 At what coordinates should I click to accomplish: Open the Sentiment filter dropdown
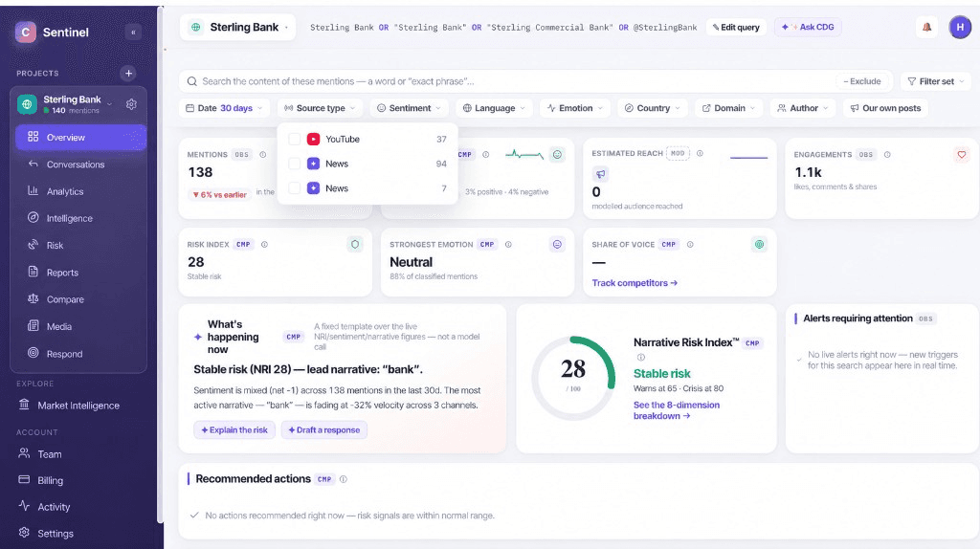tap(410, 108)
